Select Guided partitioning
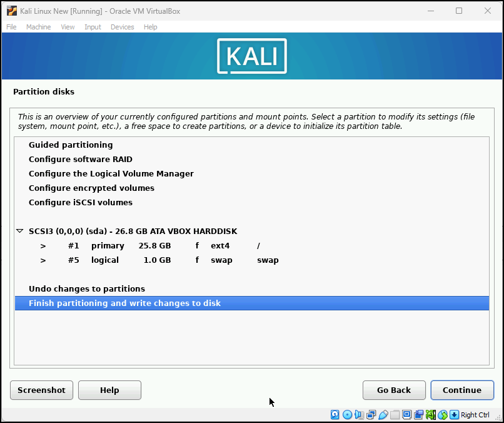 (252, 145)
